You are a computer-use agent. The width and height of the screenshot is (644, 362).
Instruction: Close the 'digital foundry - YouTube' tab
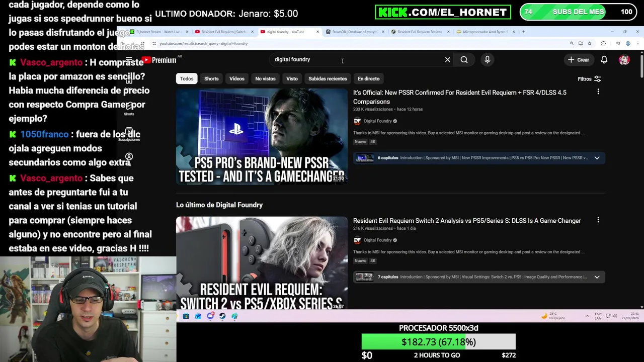(317, 32)
